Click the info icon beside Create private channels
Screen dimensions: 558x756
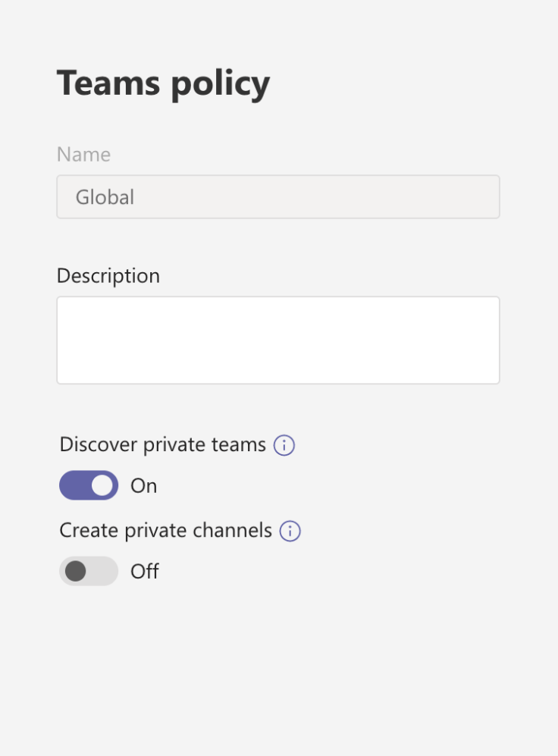pos(290,531)
